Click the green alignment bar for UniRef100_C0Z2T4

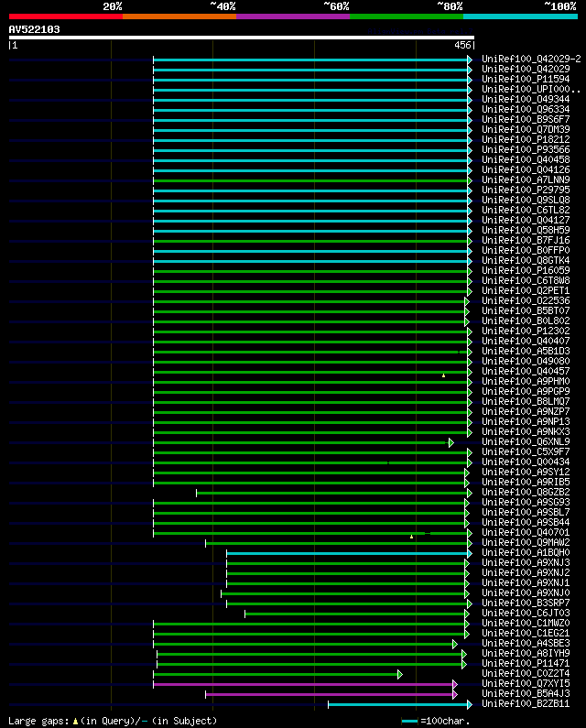tap(276, 674)
